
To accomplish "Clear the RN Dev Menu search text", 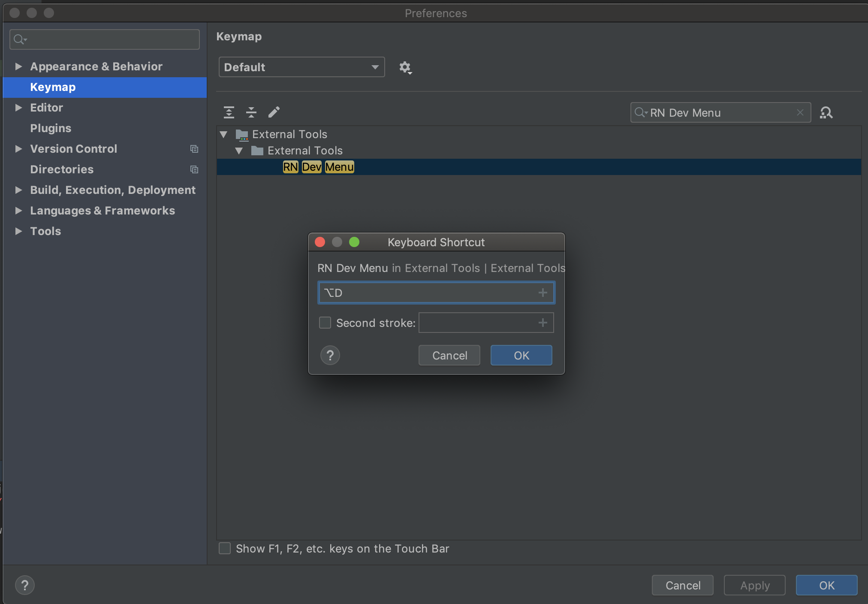I will point(800,112).
